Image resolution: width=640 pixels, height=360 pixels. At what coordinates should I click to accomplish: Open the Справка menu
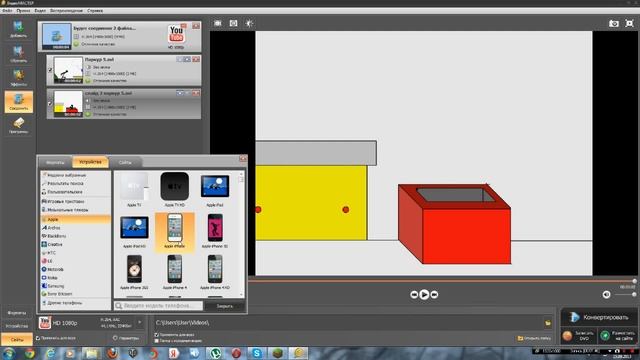[95, 11]
